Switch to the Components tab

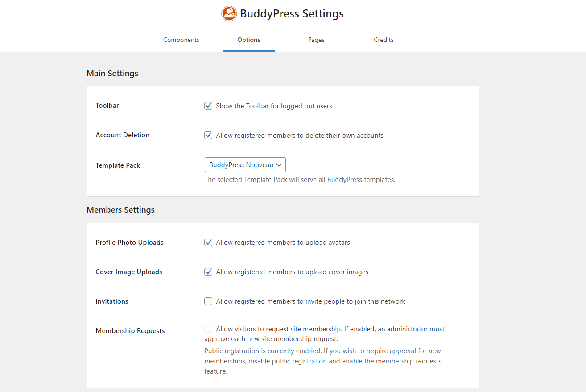pos(181,40)
